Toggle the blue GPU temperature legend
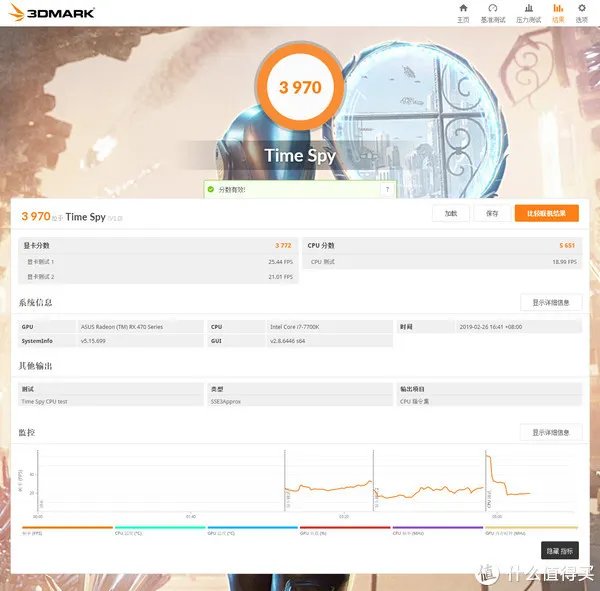The width and height of the screenshot is (600, 591). tap(253, 530)
